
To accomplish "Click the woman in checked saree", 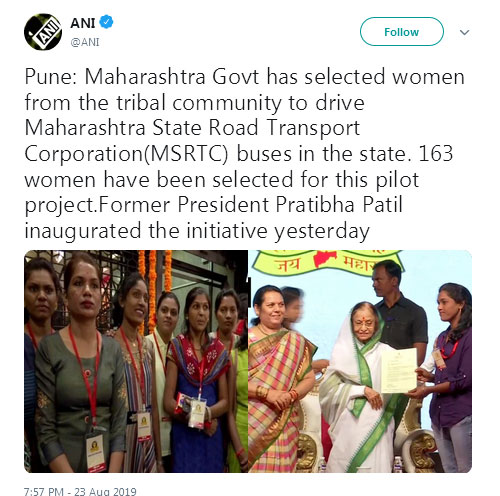I will click(280, 378).
